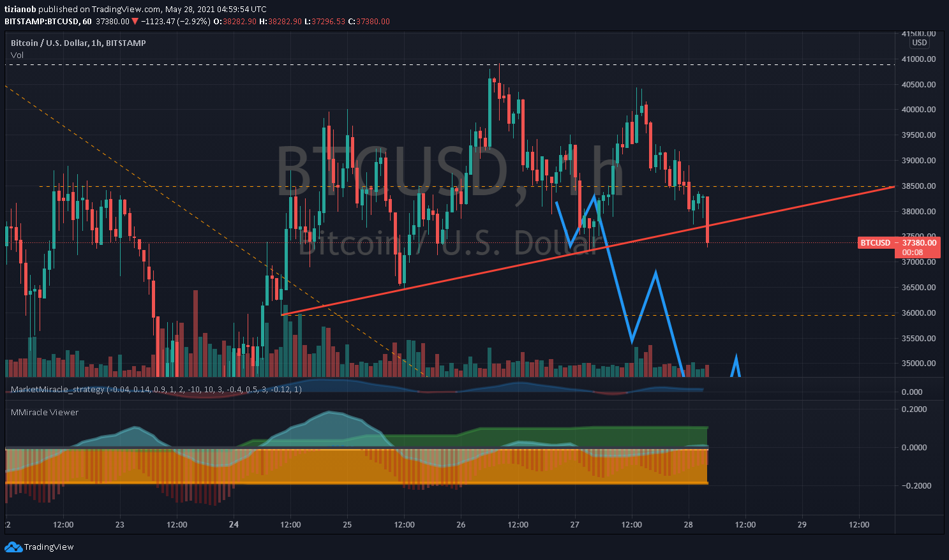Click the −1123.47 (−2.92%) change value
Image resolution: width=949 pixels, height=560 pixels.
[176, 21]
